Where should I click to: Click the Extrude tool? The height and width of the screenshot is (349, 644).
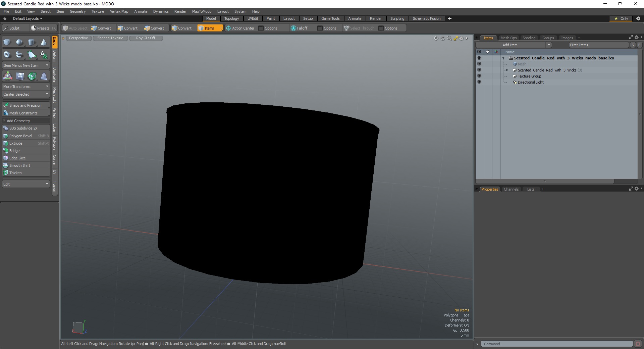point(26,143)
